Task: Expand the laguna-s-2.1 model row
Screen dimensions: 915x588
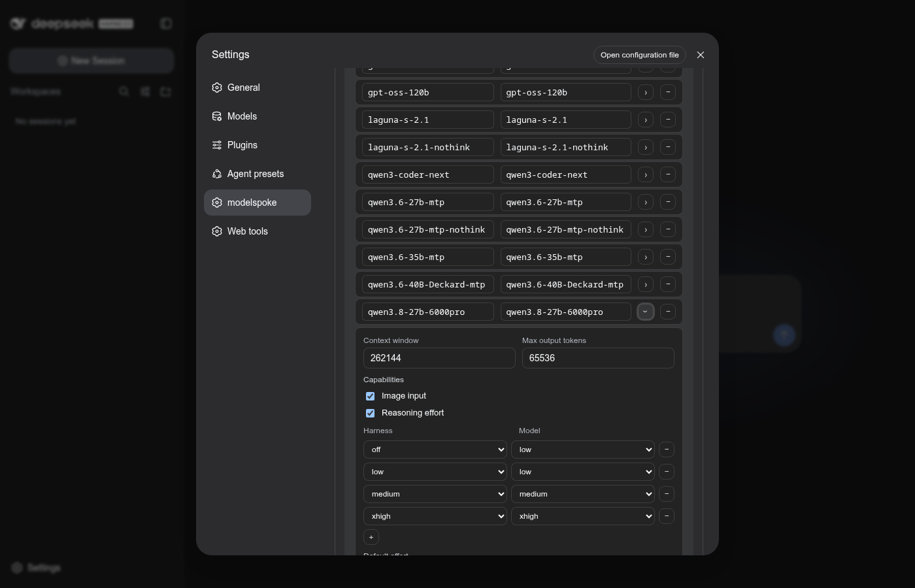Action: pos(646,120)
